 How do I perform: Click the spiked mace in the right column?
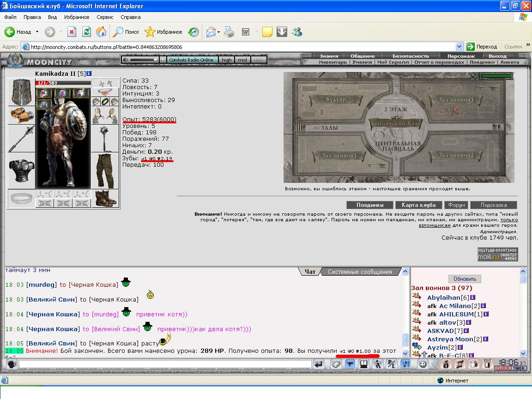pyautogui.click(x=105, y=139)
